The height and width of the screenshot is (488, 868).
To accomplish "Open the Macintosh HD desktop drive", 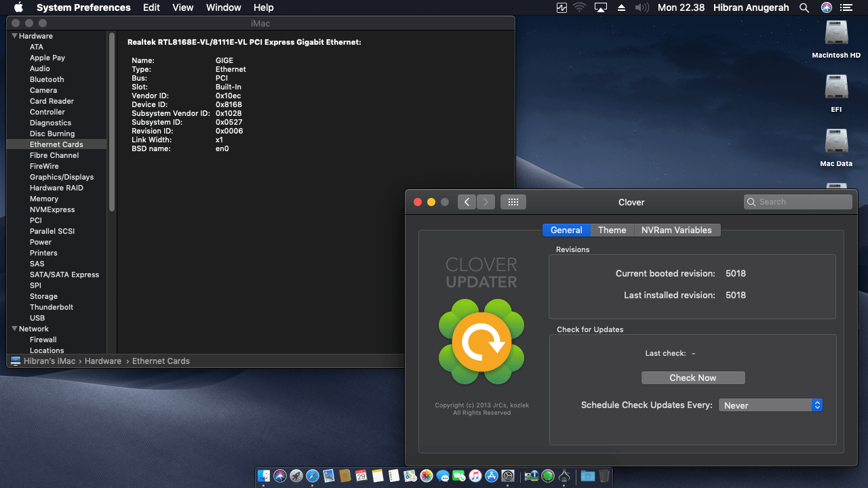I will 836,39.
